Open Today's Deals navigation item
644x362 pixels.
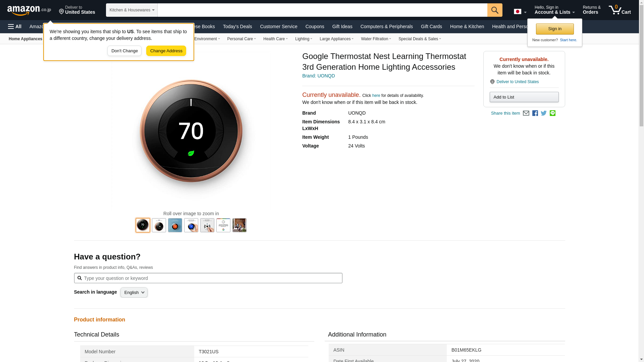coord(237,26)
